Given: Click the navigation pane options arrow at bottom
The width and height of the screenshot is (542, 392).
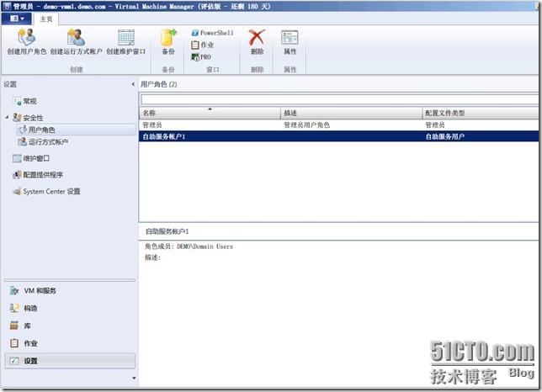Looking at the screenshot, I should [134, 379].
